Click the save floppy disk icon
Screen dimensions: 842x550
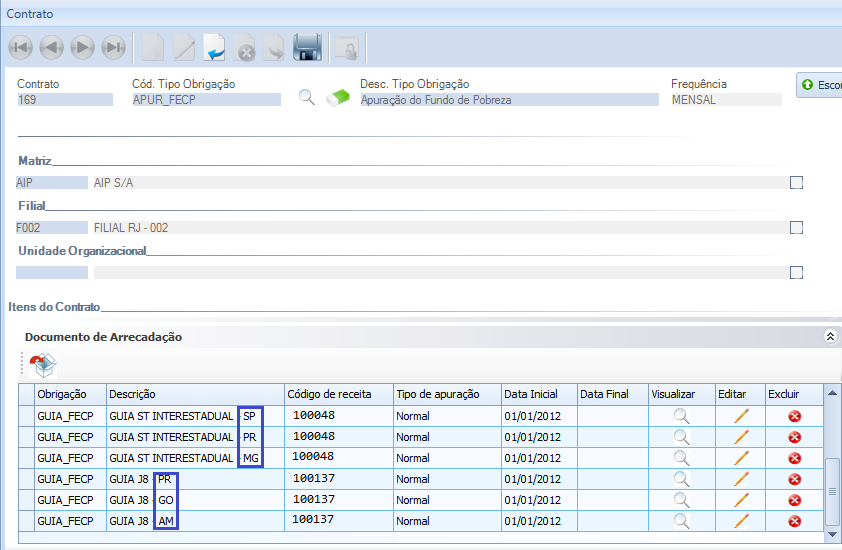[x=307, y=47]
